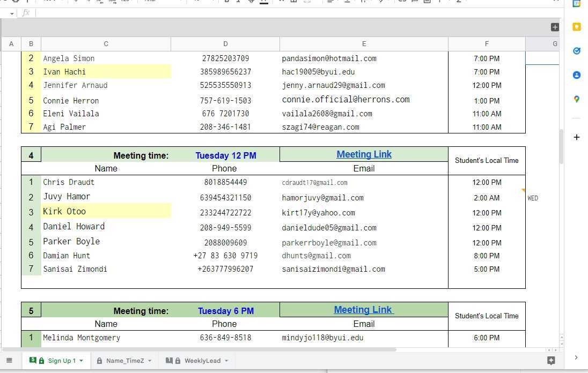588x373 pixels.
Task: Open the fill color picker
Action: (x=281, y=2)
